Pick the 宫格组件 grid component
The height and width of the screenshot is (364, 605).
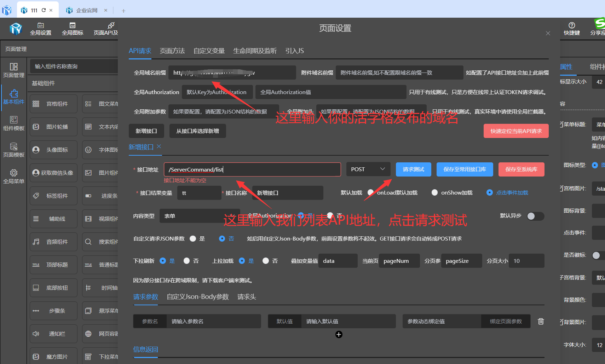[53, 104]
